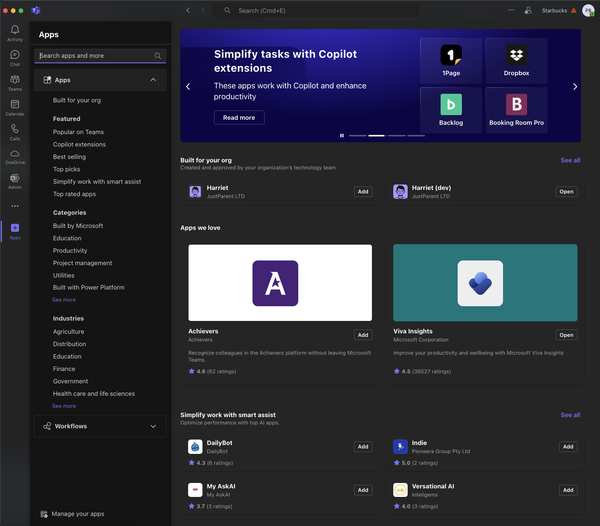Click the Search apps and more field
Screen dimensions: 600x526
(x=95, y=56)
